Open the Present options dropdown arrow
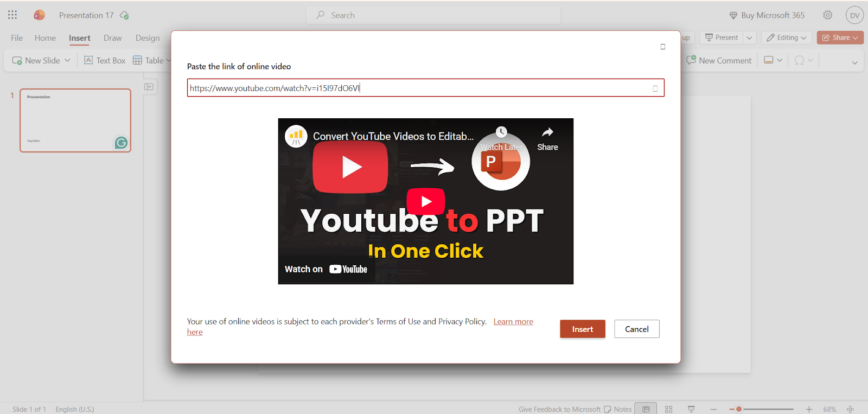 tap(749, 37)
